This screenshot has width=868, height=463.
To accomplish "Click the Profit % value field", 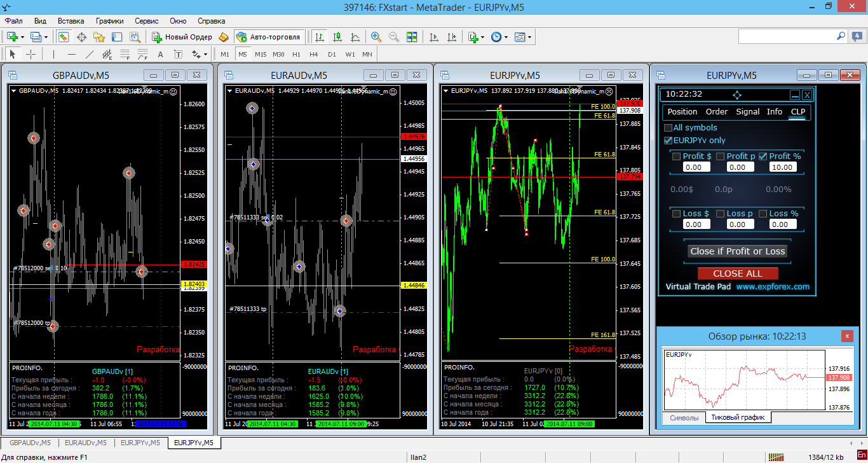I will point(782,167).
